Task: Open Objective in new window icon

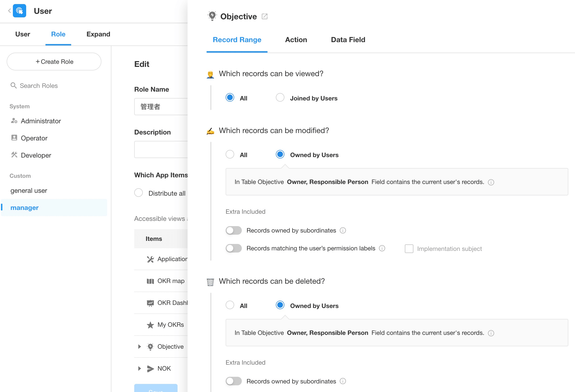Action: [264, 16]
